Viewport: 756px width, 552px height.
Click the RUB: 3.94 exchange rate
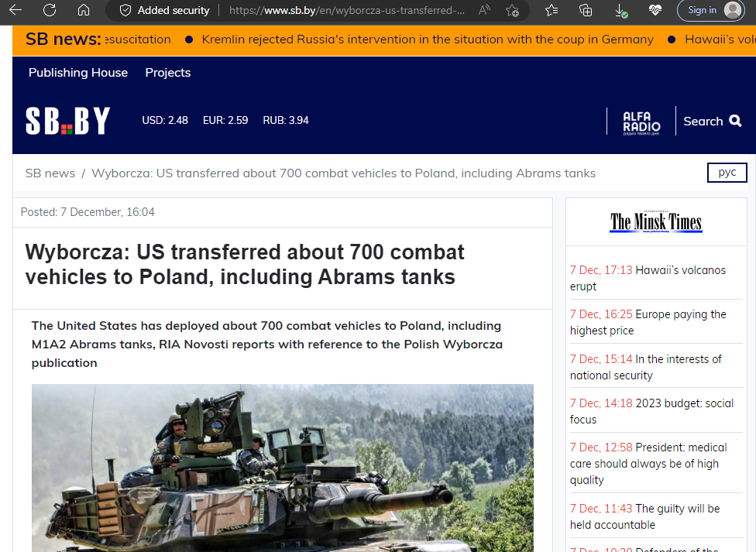285,120
